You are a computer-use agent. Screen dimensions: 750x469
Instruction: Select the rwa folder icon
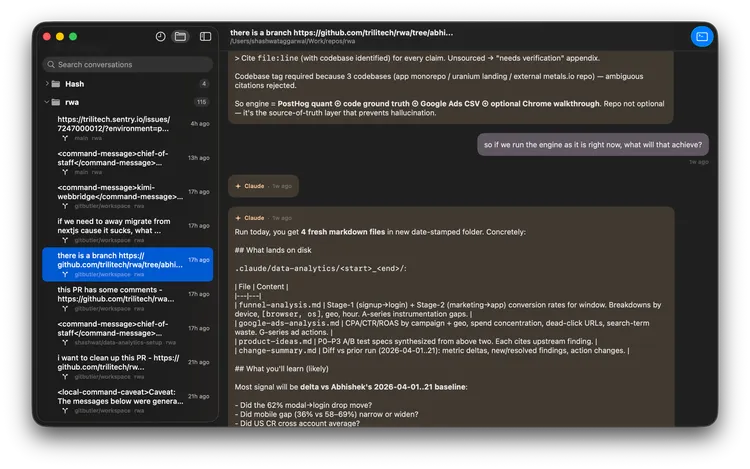(56, 102)
